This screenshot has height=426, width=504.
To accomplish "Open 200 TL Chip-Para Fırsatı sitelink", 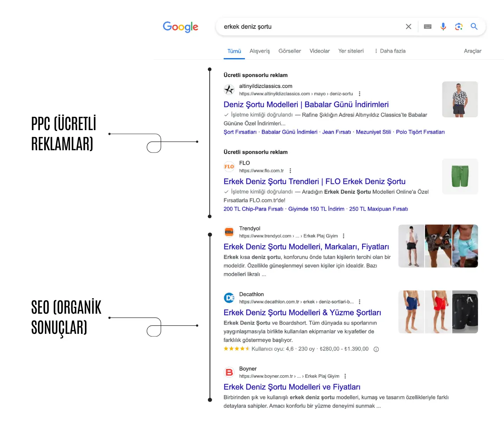I will pyautogui.click(x=253, y=209).
